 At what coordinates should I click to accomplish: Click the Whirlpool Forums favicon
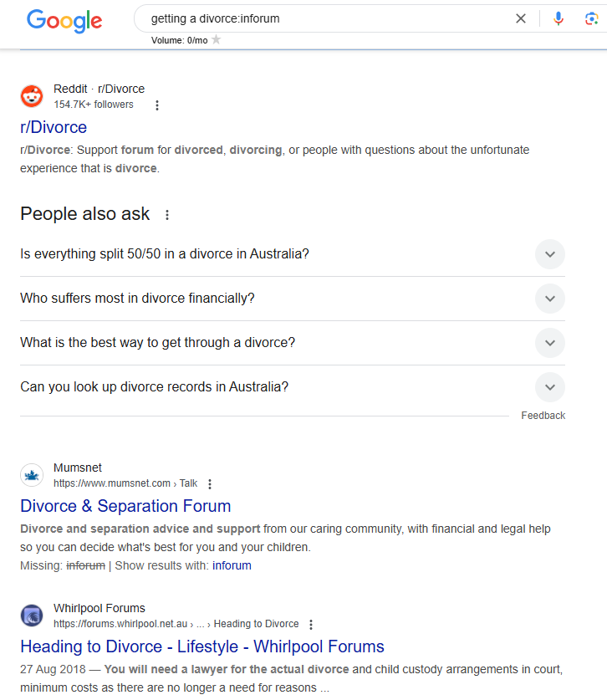(x=32, y=616)
